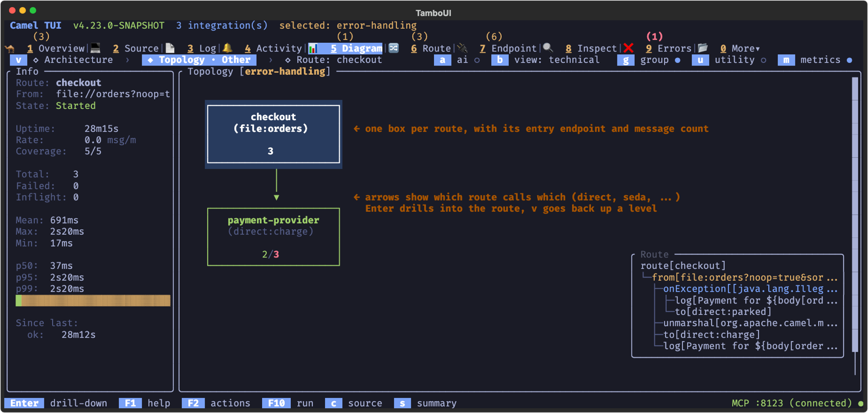Image resolution: width=868 pixels, height=413 pixels.
Task: Click F2 actions in footer
Action: (x=216, y=403)
